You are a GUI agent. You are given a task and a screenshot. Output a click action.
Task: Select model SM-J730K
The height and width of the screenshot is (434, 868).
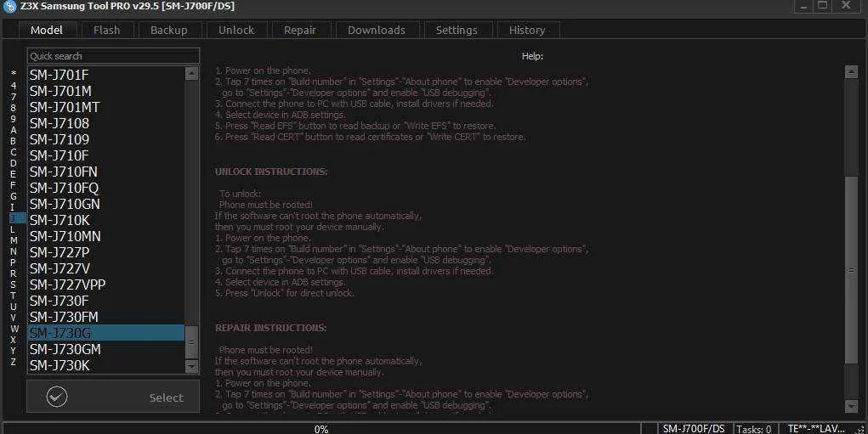point(105,365)
